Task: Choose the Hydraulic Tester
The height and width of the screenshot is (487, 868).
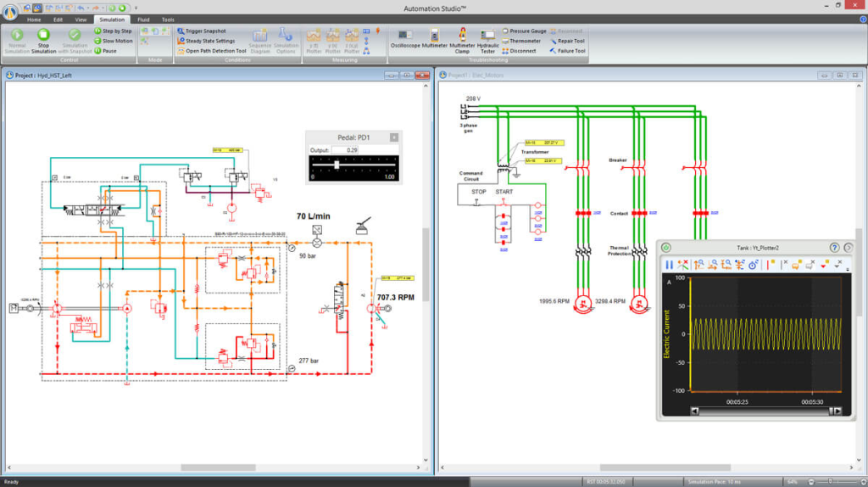Action: click(x=487, y=42)
